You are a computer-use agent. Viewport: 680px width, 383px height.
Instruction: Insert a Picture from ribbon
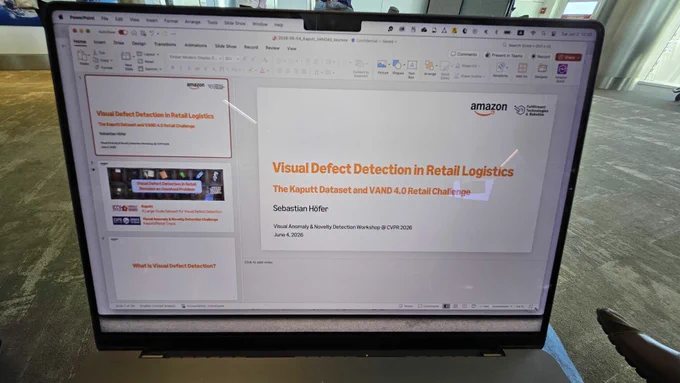(382, 67)
